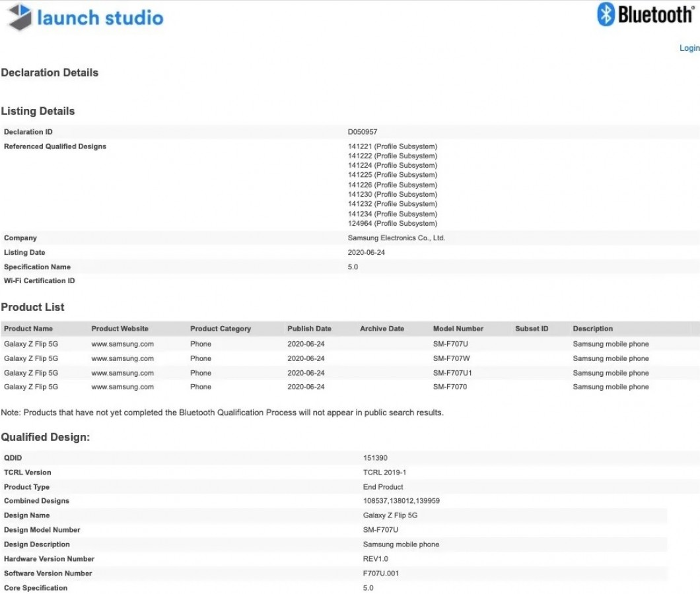
Task: Click design 141221 (Profile Subsystem)
Action: (x=392, y=147)
